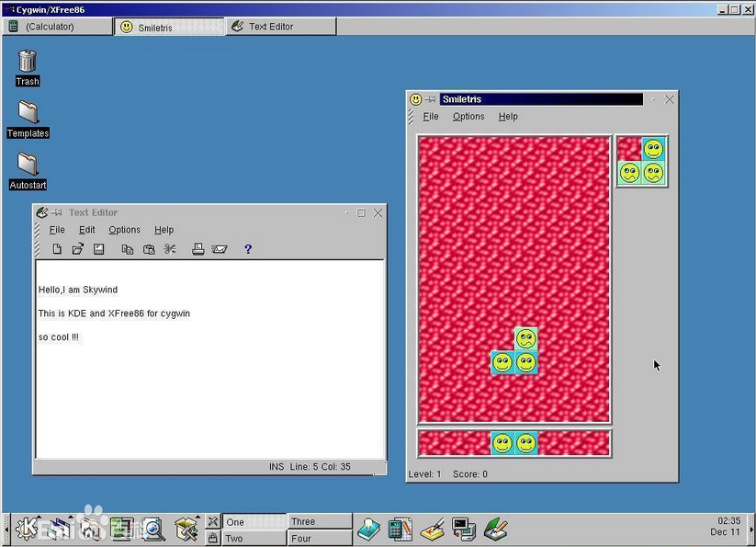The image size is (756, 547).
Task: Switch to the (Calculator) taskbar button
Action: (58, 27)
